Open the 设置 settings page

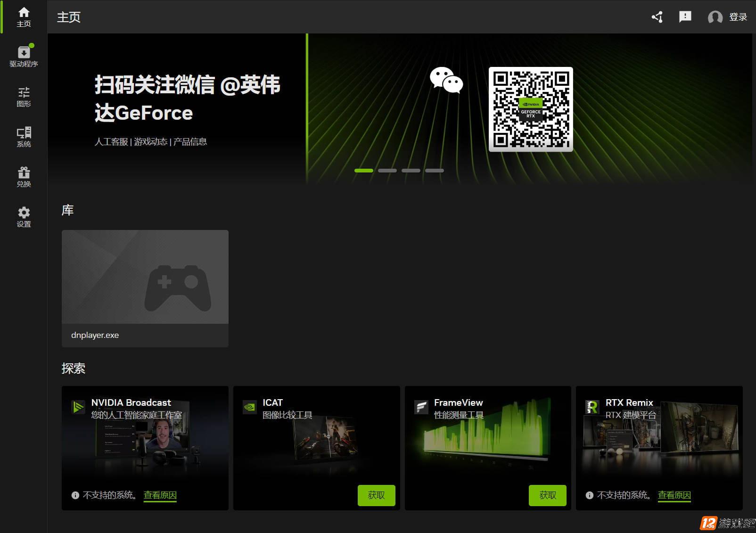[x=24, y=217]
